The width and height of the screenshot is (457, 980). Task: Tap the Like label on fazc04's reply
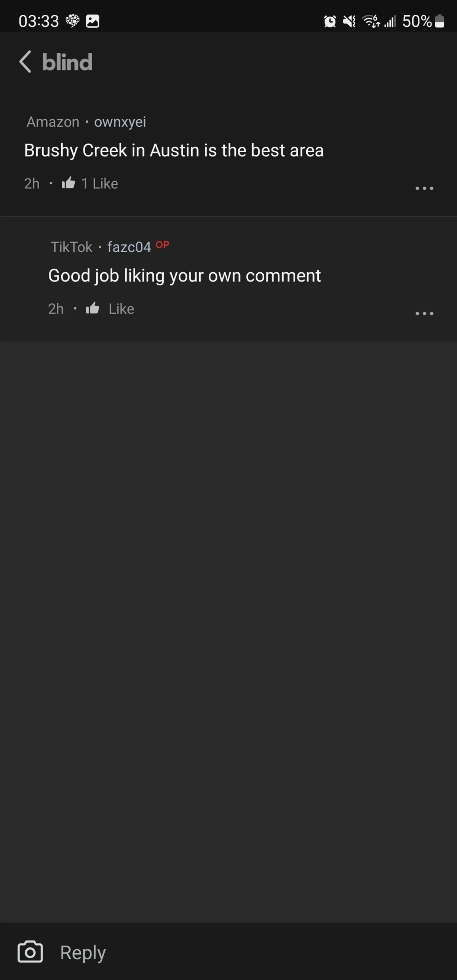(x=121, y=309)
